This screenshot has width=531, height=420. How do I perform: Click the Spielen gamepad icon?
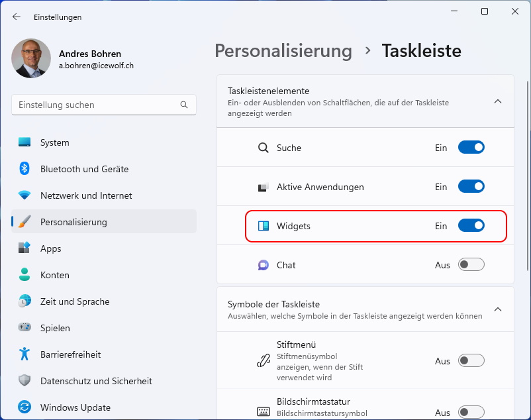(24, 327)
